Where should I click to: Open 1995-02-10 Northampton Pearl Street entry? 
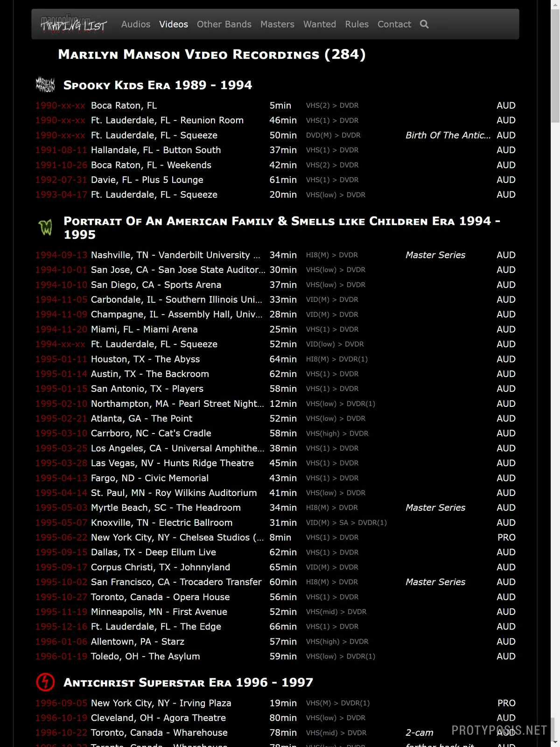pyautogui.click(x=275, y=404)
